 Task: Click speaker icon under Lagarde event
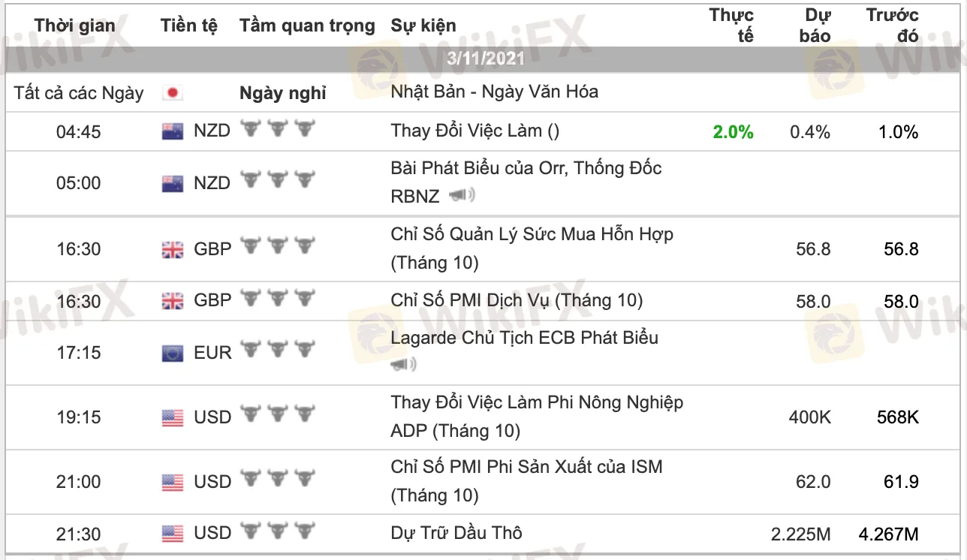click(x=404, y=365)
